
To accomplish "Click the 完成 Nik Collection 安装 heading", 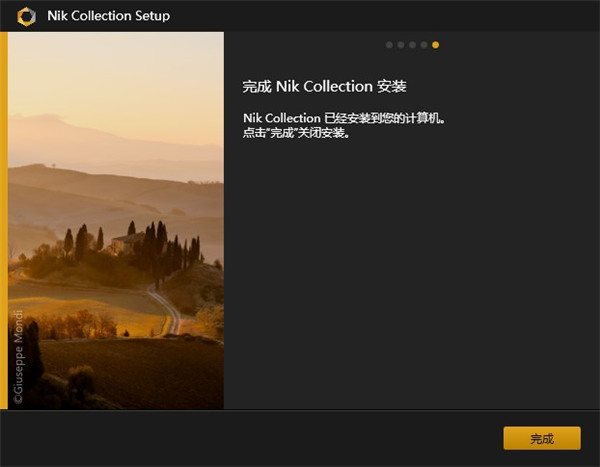I will click(x=325, y=86).
